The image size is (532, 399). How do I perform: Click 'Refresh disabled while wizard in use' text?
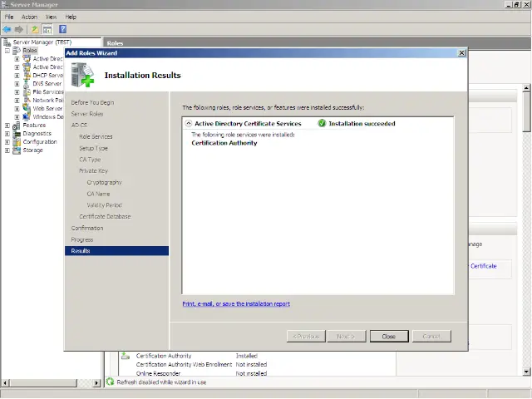(x=161, y=382)
